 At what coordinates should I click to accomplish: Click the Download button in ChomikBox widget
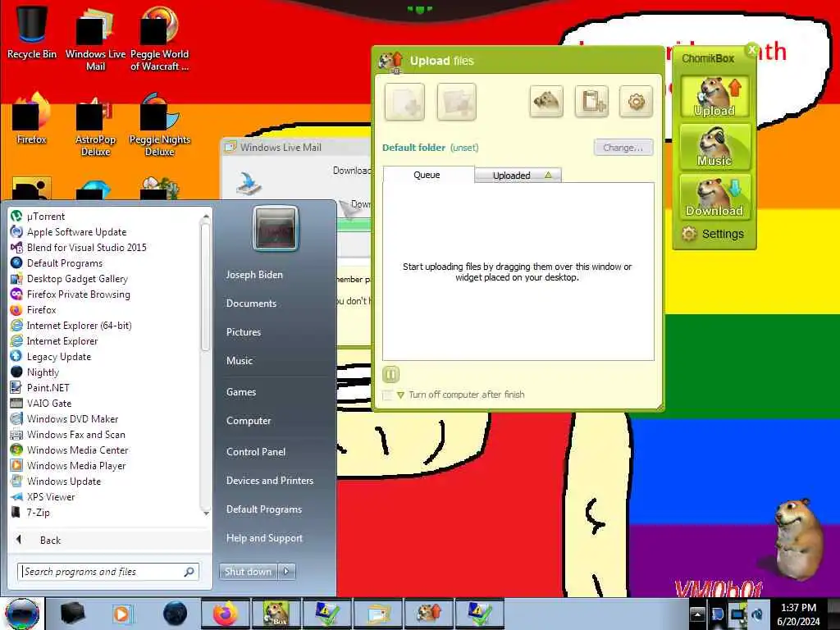click(x=714, y=197)
